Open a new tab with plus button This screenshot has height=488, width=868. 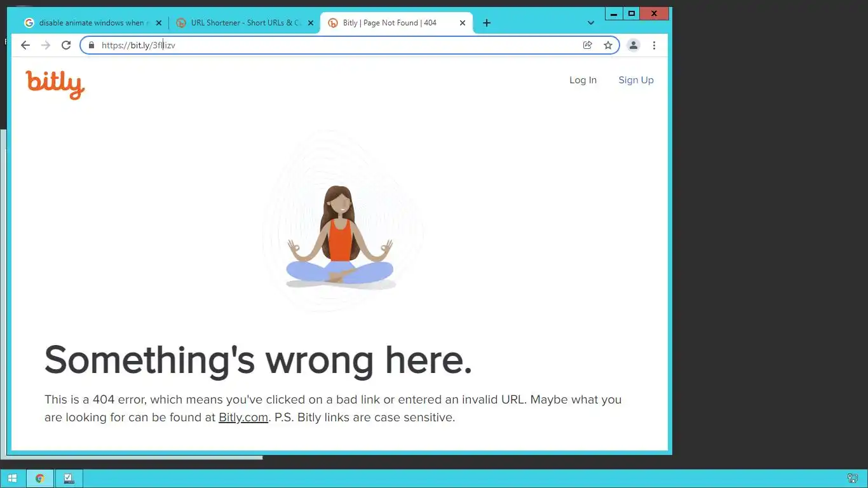(x=487, y=23)
